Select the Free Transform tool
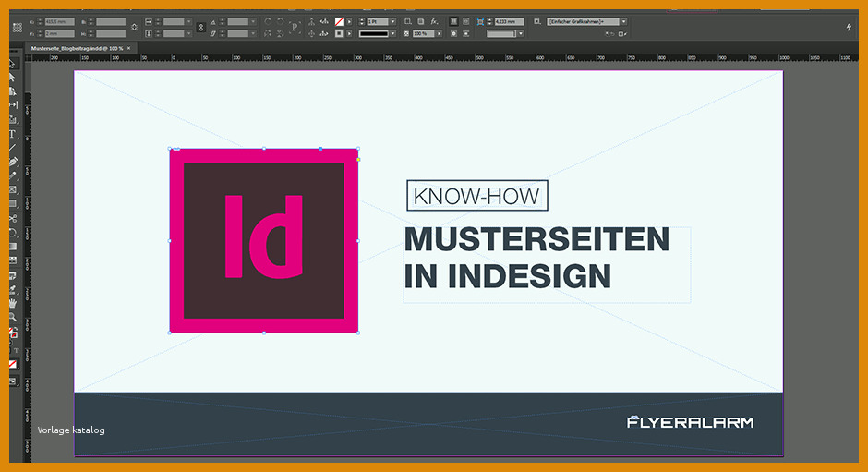This screenshot has width=868, height=472. click(x=13, y=233)
